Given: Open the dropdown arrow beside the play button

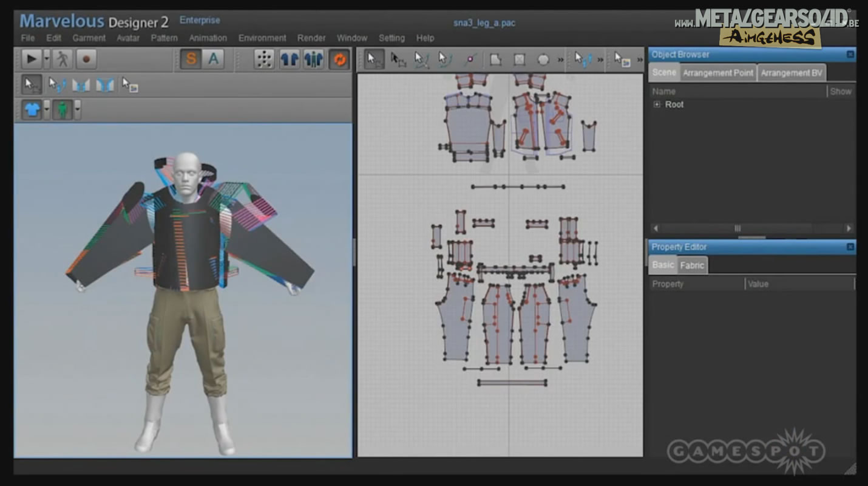Looking at the screenshot, I should point(47,59).
